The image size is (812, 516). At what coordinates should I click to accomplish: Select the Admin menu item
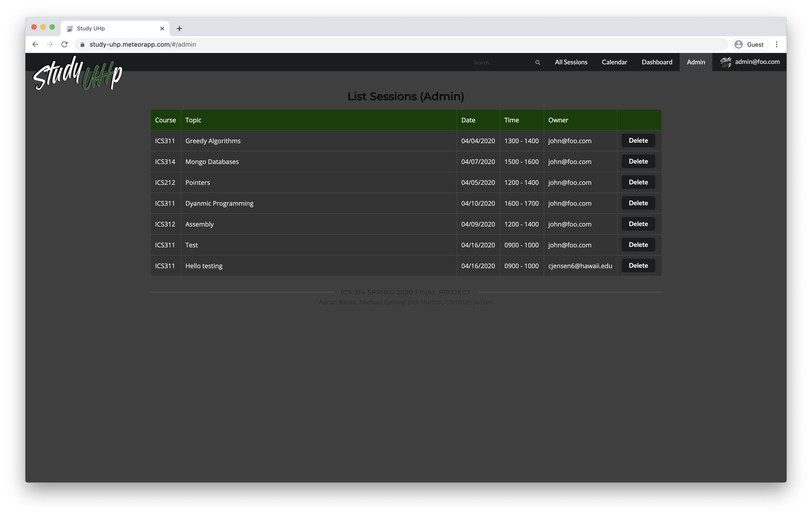[696, 62]
